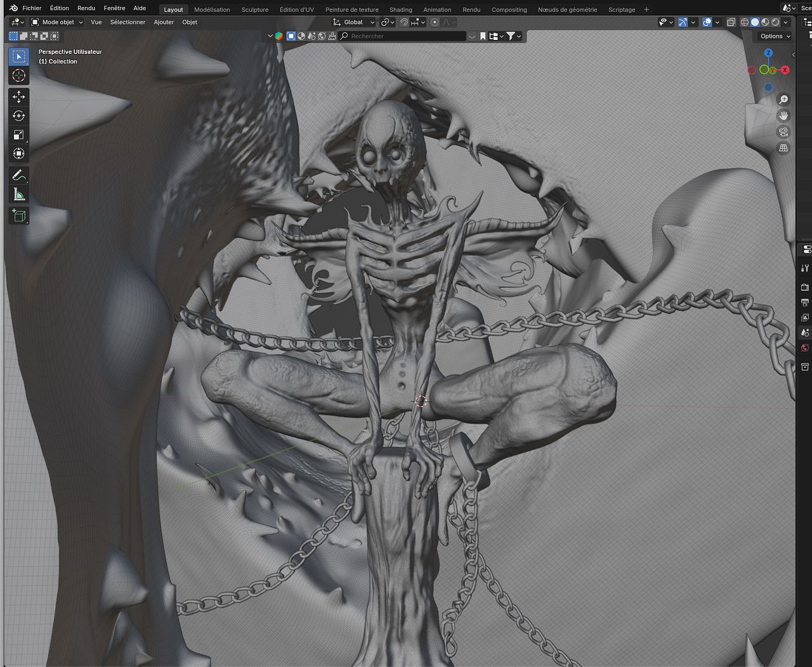Switch to the Sculpture workspace tab
The width and height of the screenshot is (812, 667).
(x=254, y=10)
